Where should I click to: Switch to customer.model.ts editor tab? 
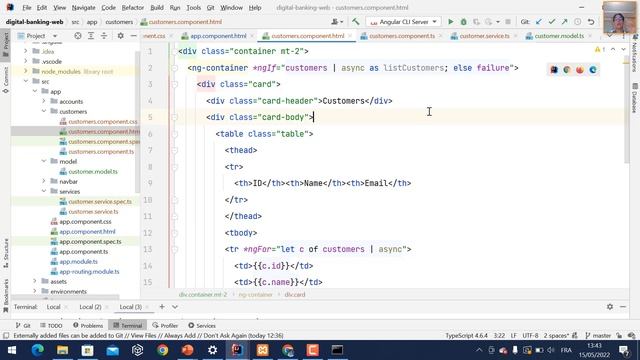click(559, 36)
